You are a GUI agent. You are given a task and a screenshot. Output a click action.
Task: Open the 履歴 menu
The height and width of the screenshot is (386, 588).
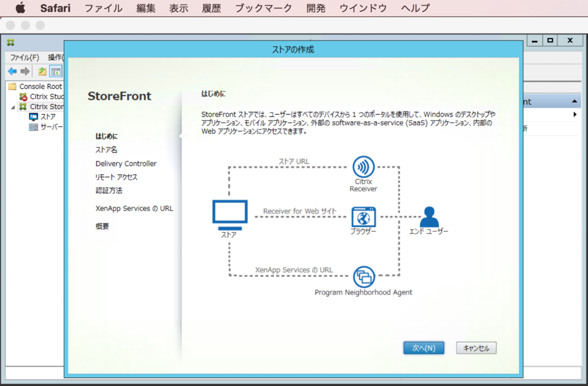211,8
